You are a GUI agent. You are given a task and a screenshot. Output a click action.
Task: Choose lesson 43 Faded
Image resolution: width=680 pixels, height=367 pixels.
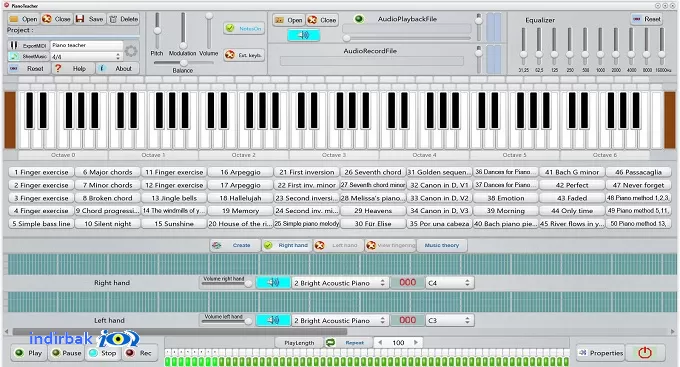572,198
